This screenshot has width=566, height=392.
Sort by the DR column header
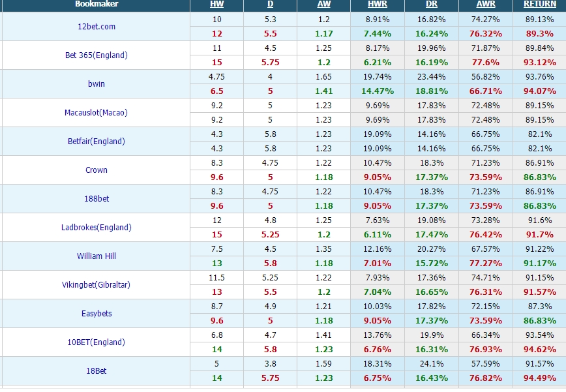click(x=432, y=4)
